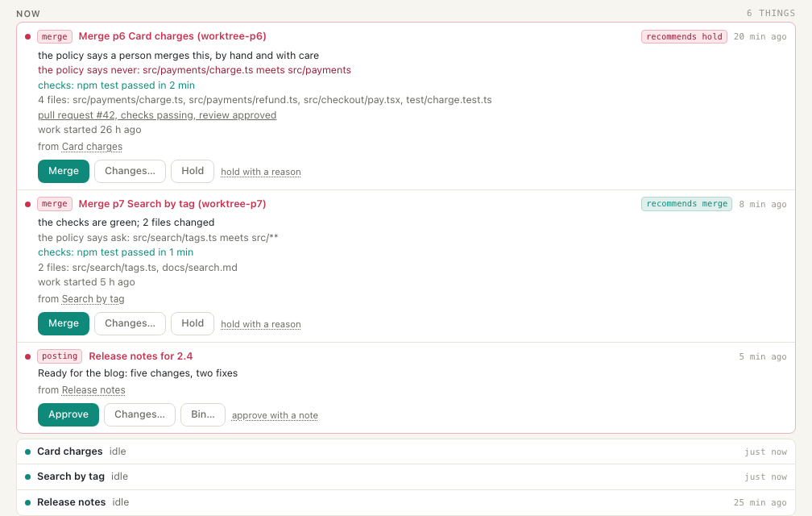Viewport: 812px width, 516px height.
Task: Click green dot beside idle Card charges
Action: (x=28, y=452)
